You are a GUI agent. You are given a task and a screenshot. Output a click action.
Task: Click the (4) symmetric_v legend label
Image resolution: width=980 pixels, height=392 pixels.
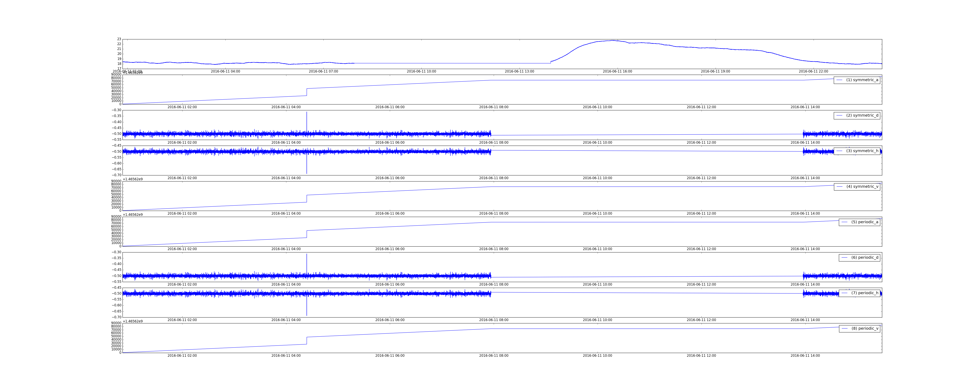point(862,186)
